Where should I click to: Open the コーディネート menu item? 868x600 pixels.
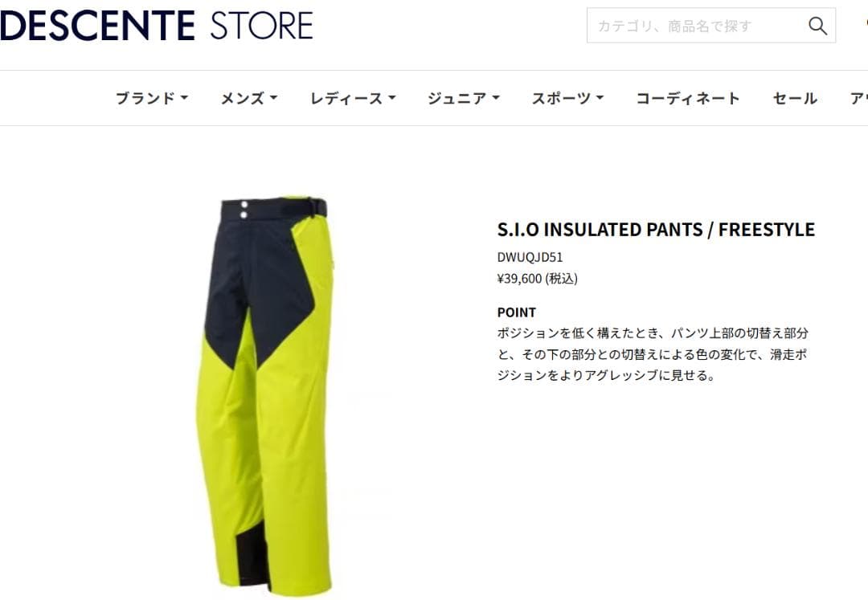coord(688,99)
